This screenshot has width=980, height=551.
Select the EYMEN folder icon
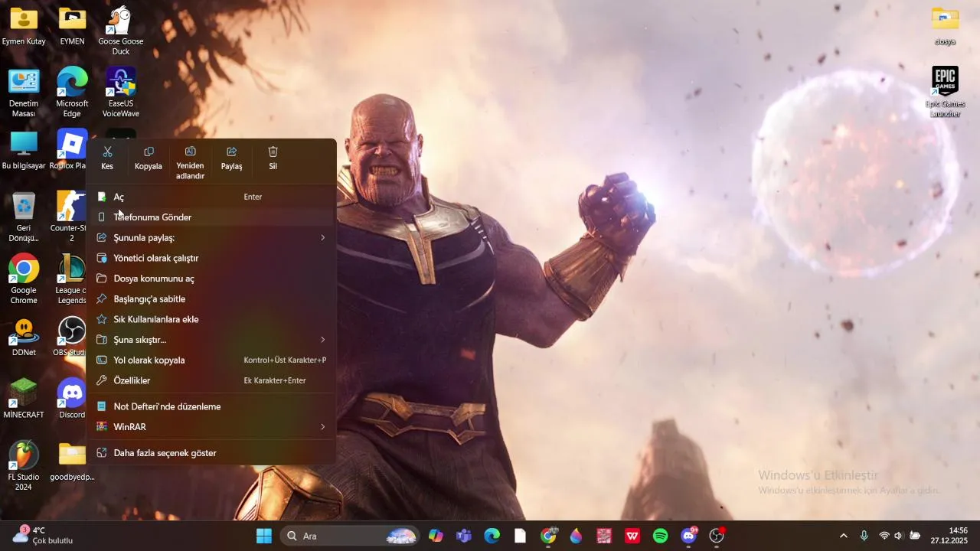click(x=72, y=26)
